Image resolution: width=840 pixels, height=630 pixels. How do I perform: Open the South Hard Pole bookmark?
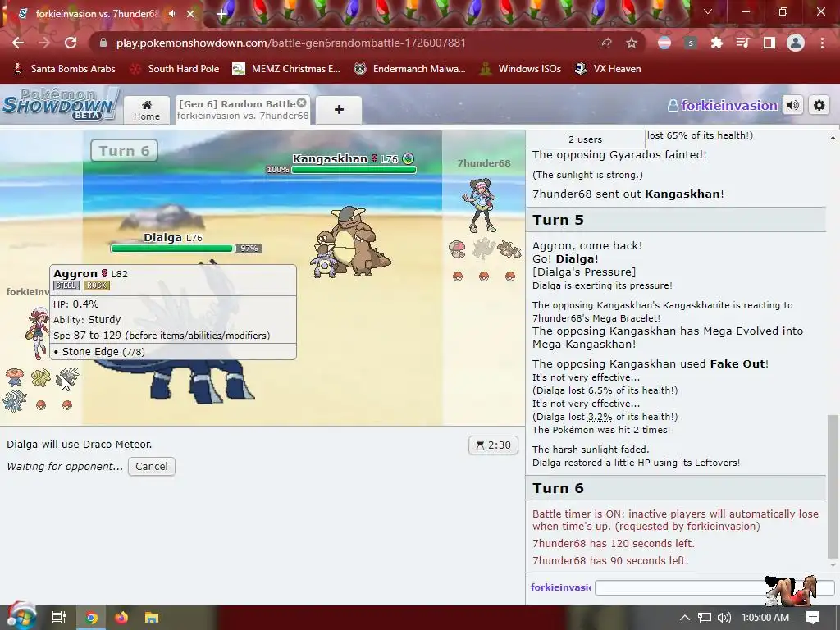176,69
